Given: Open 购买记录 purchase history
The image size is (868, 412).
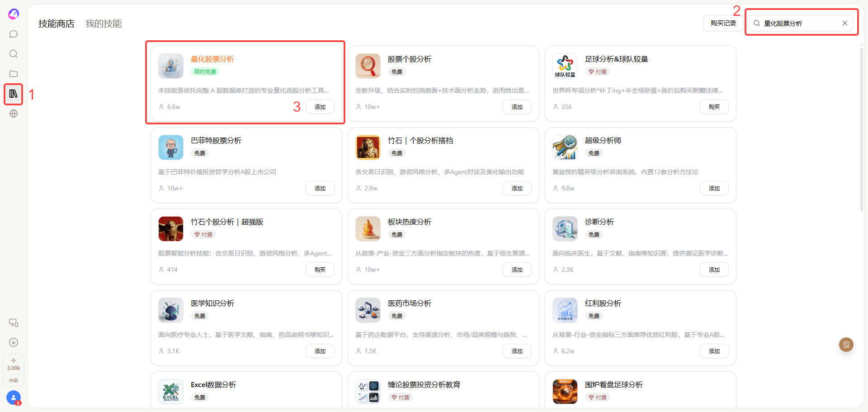Looking at the screenshot, I should 723,23.
